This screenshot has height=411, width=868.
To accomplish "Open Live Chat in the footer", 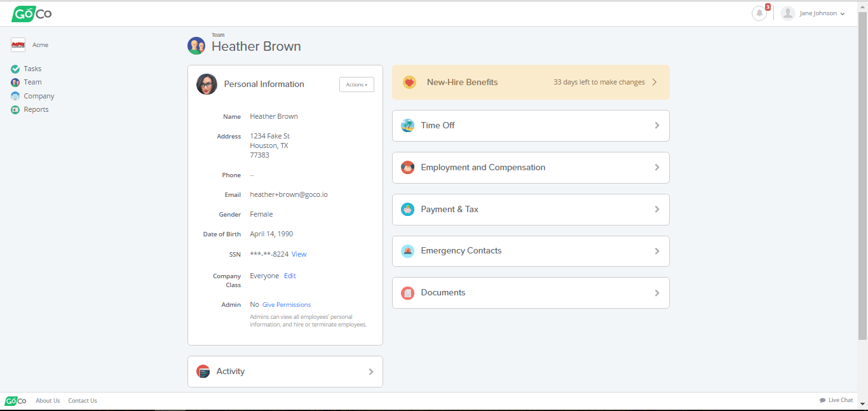I will click(836, 400).
